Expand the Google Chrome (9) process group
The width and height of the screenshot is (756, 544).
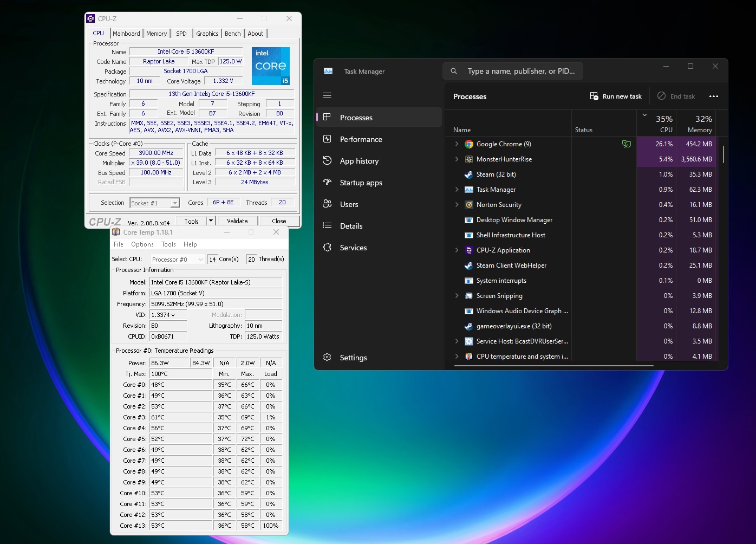tap(457, 144)
